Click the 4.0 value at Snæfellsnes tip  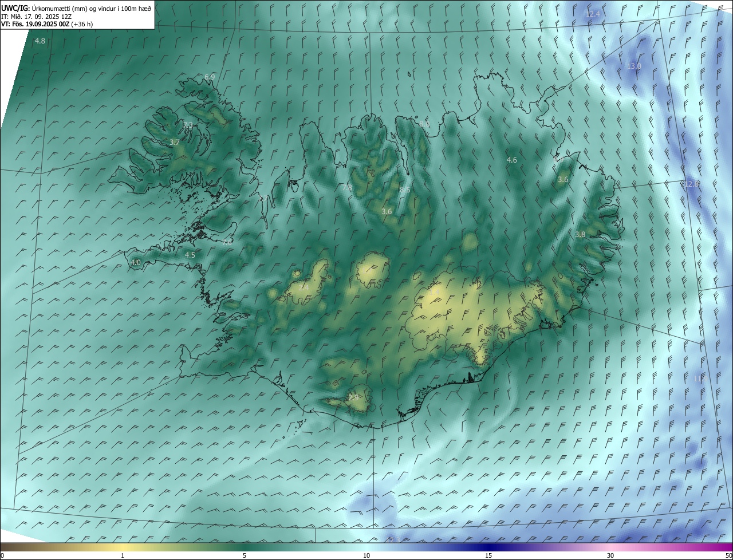tap(136, 262)
